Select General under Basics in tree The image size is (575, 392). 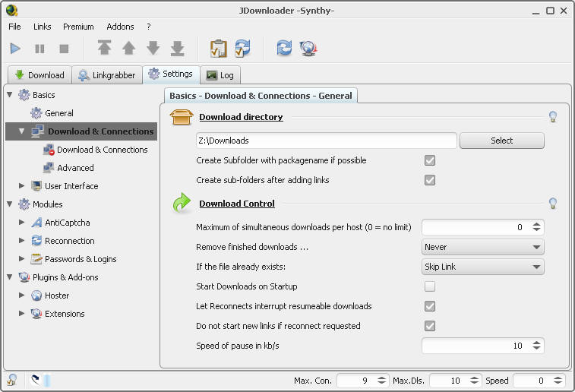(59, 113)
